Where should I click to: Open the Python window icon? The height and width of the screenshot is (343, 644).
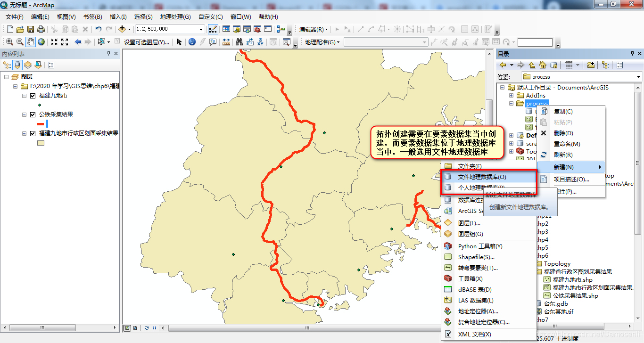coord(268,29)
